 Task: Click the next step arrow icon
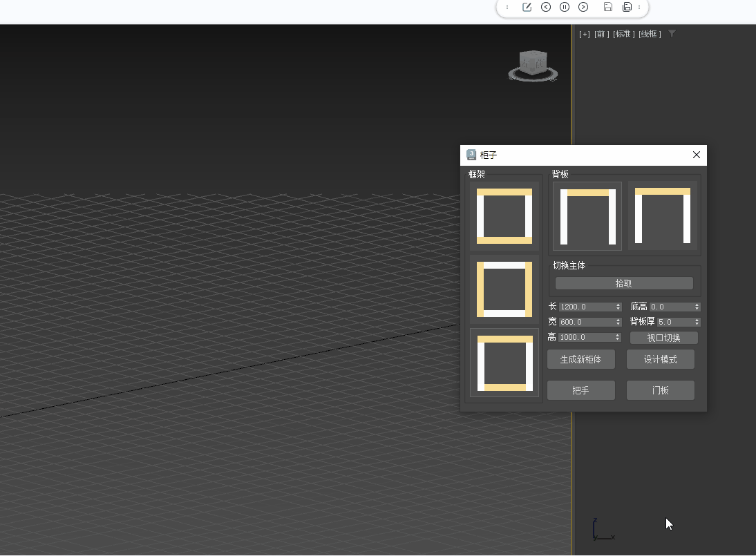click(583, 7)
